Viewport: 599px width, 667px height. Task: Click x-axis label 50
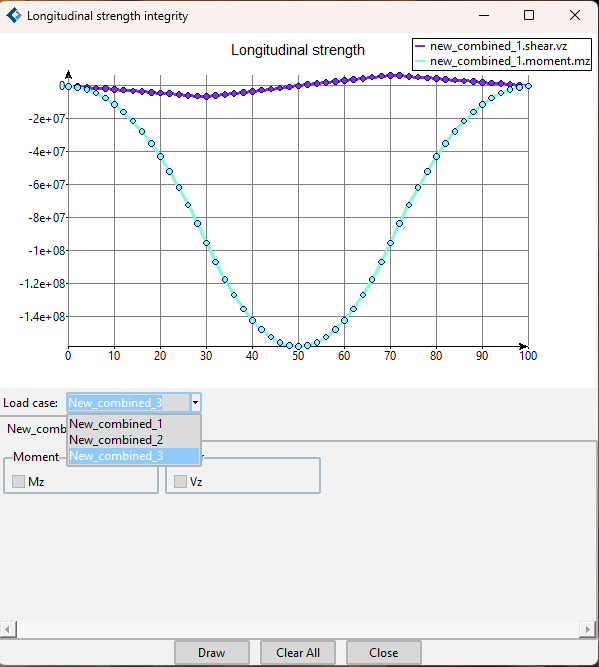pos(298,356)
